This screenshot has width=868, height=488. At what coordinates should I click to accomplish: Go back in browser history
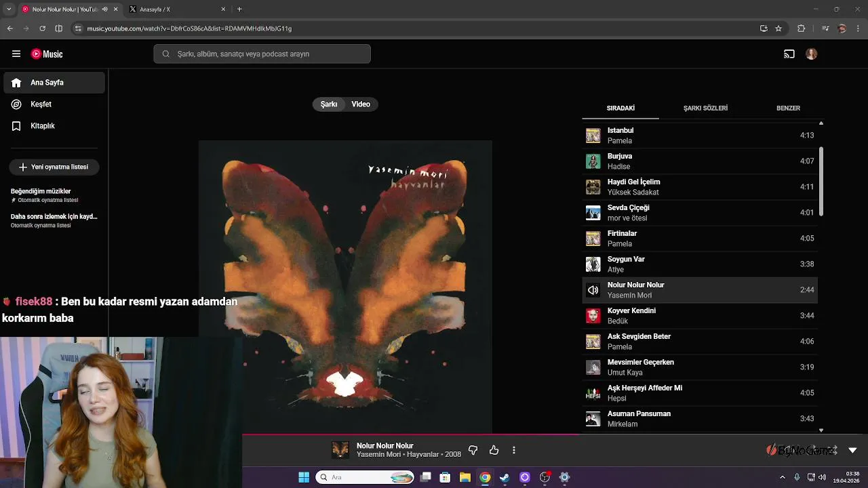click(x=9, y=28)
